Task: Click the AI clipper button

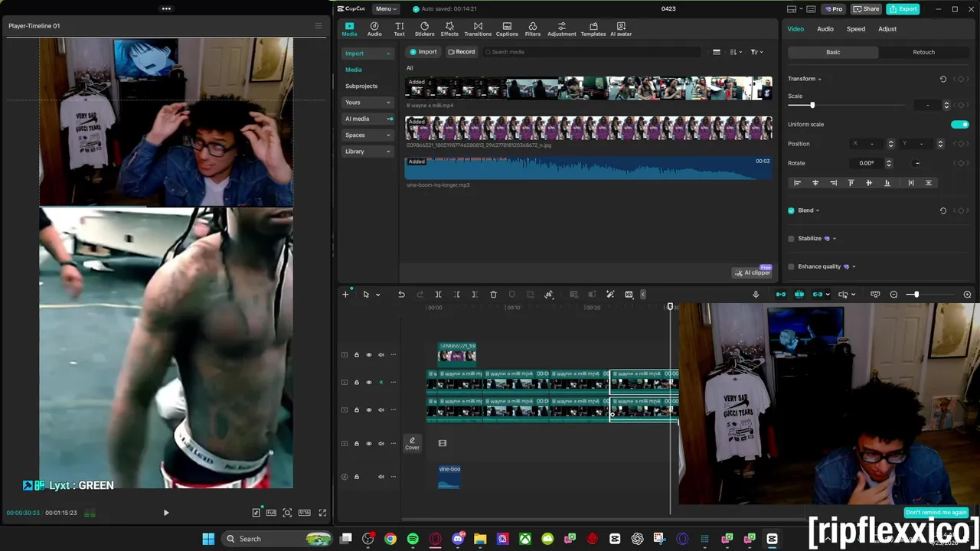Action: point(753,272)
